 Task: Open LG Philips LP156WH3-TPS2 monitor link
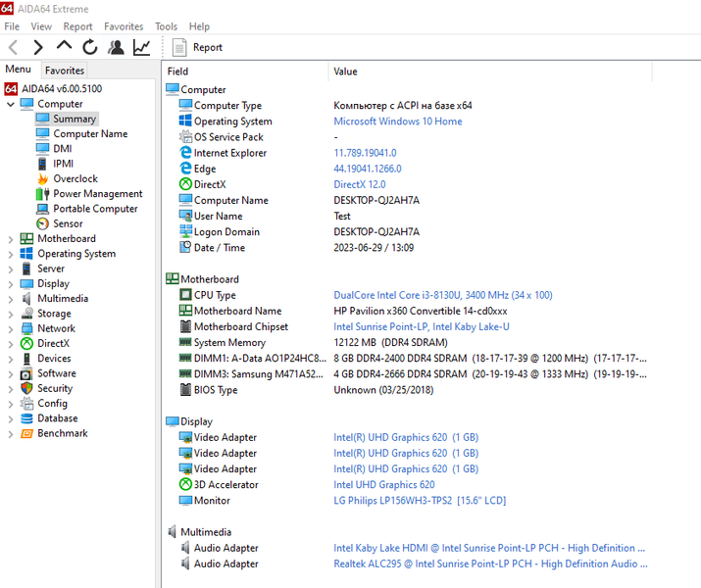click(420, 501)
